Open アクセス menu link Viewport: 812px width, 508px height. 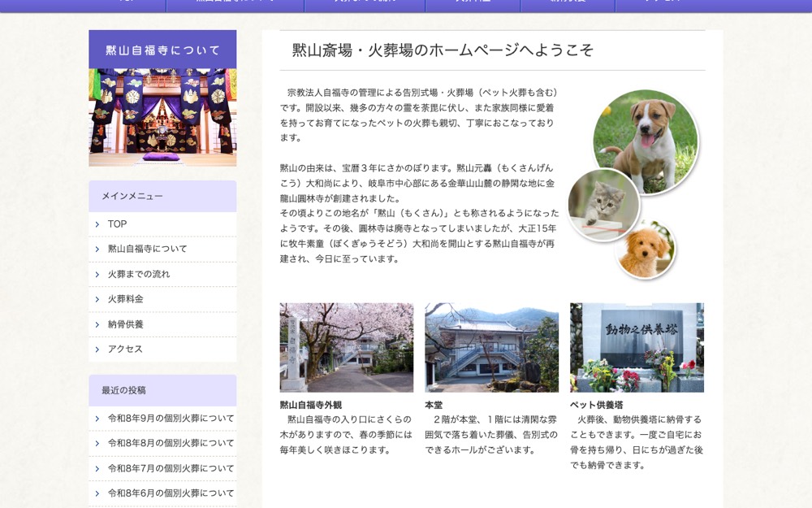[x=125, y=350]
